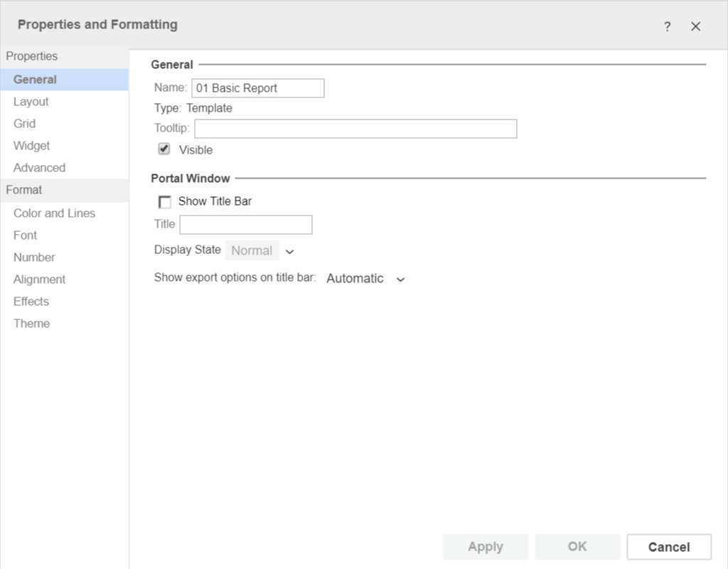The image size is (728, 569).
Task: Go to the Grid section
Action: 24,124
